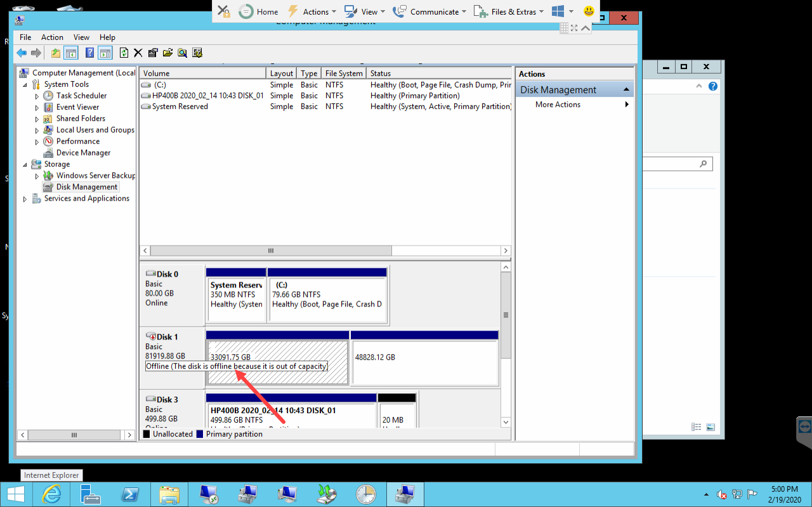Viewport: 812px width, 507px height.
Task: Click the console tree horizontal scrollbar
Action: [74, 435]
